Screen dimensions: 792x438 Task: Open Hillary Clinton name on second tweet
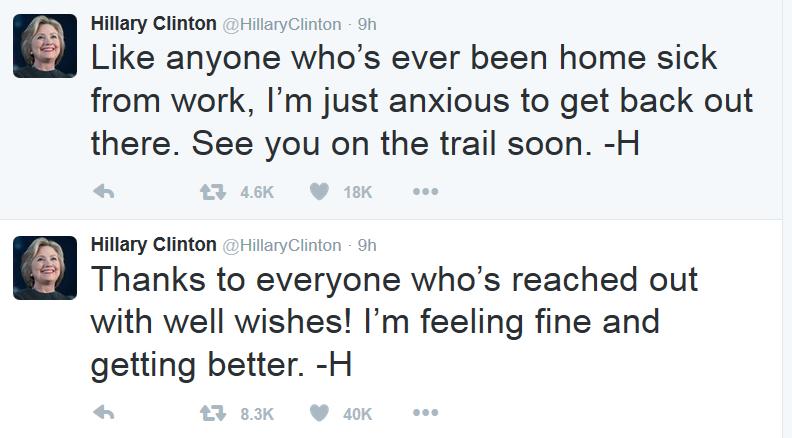pos(153,244)
